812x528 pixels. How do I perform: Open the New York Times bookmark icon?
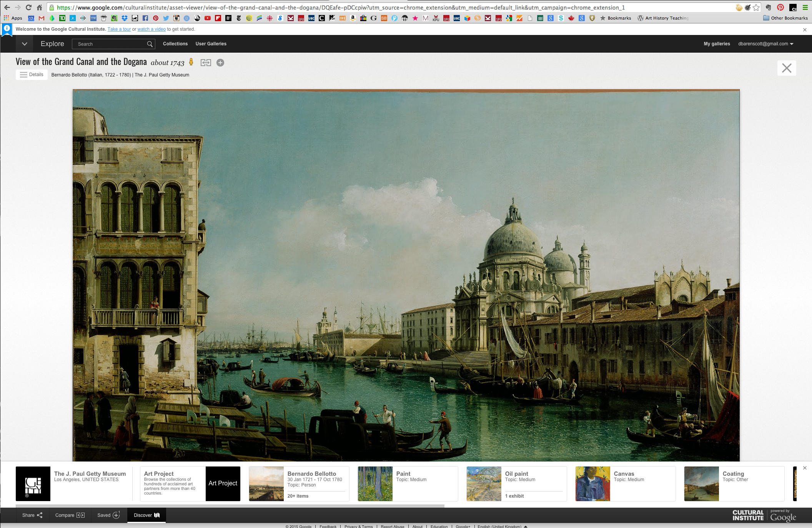pos(239,18)
